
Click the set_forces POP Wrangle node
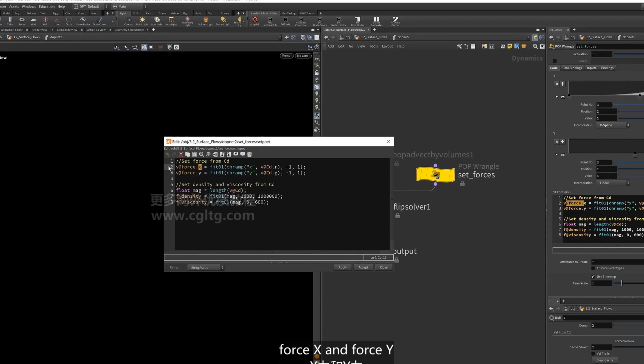pos(435,175)
